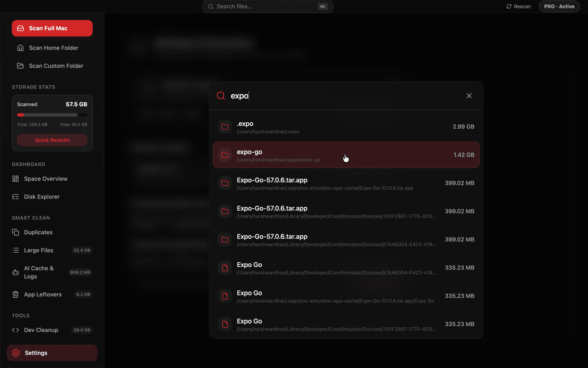Click the Rescan refresh icon
The image size is (588, 368).
509,7
